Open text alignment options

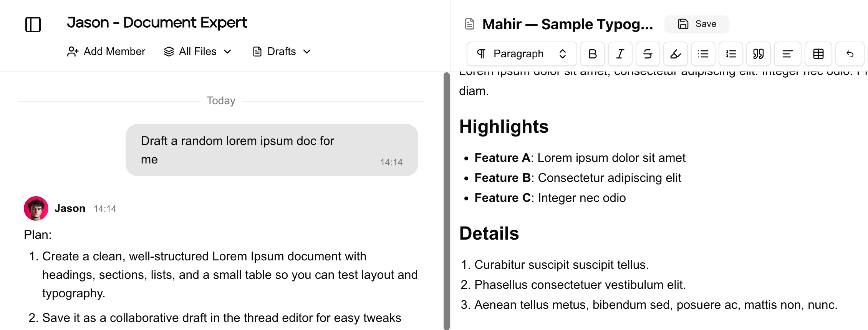[x=787, y=54]
